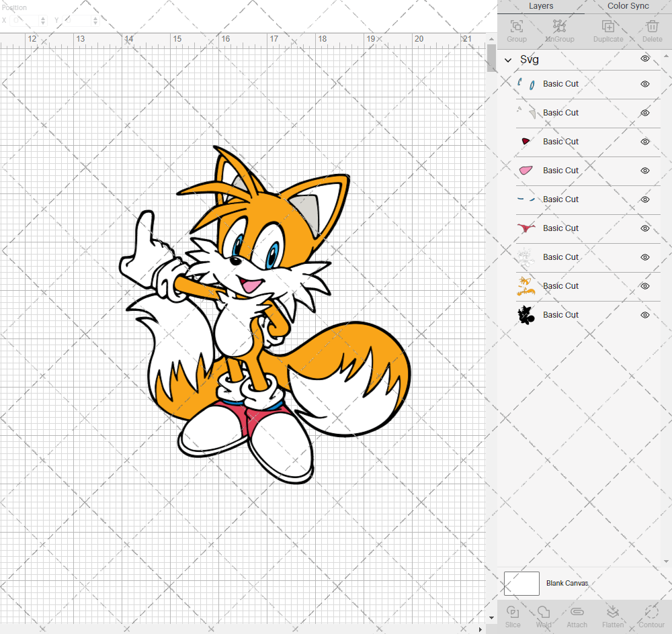
Task: Step the Position Y value arrows
Action: coord(95,21)
